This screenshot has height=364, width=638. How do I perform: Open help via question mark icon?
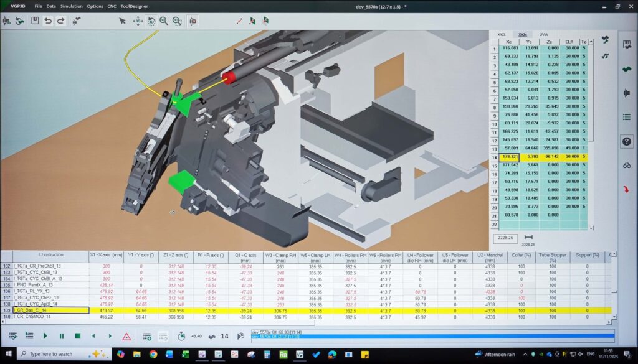627,141
